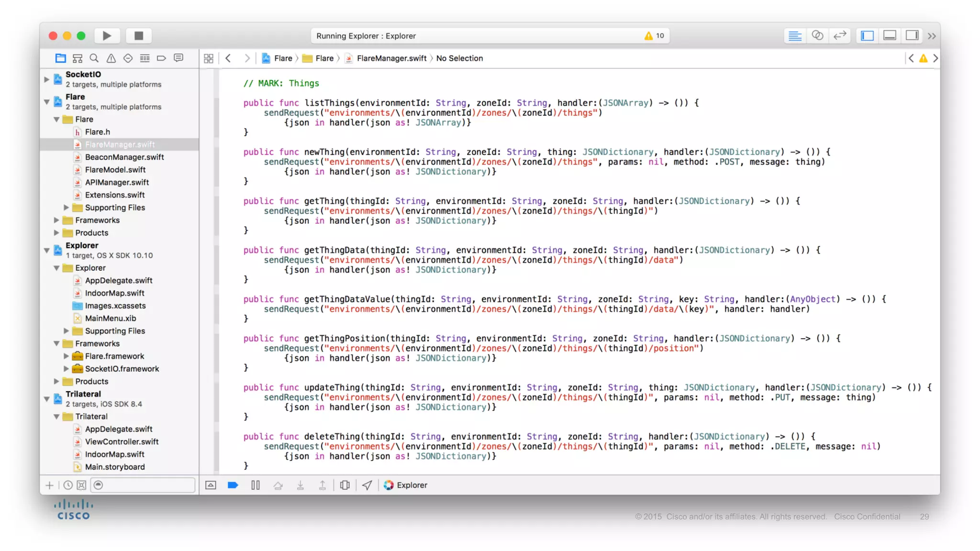Open the Find navigator magnifier icon

pos(94,58)
